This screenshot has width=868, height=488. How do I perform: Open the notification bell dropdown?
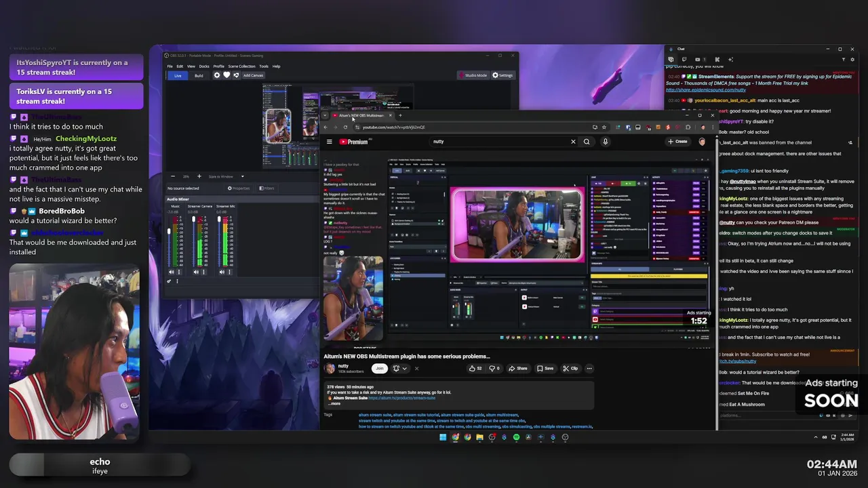click(399, 368)
